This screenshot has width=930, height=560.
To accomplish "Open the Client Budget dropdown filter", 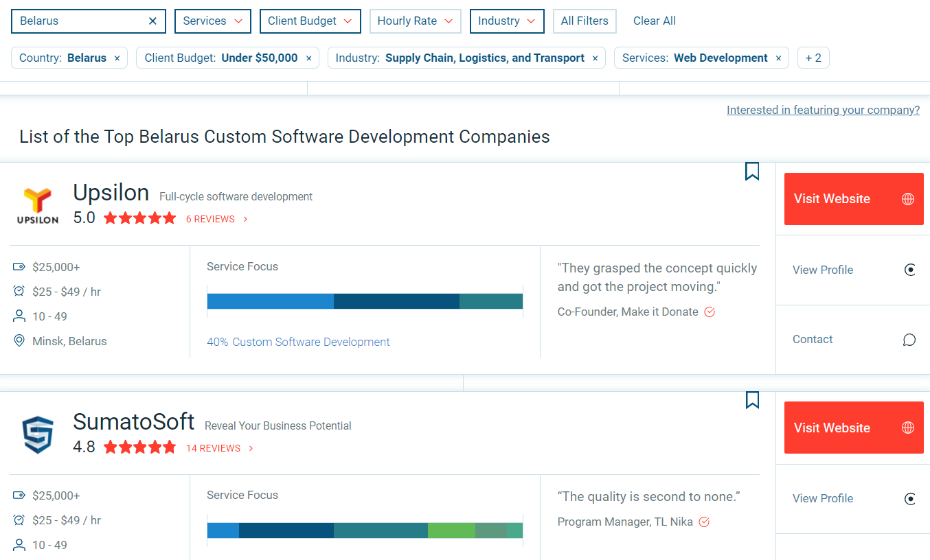I will (x=310, y=21).
